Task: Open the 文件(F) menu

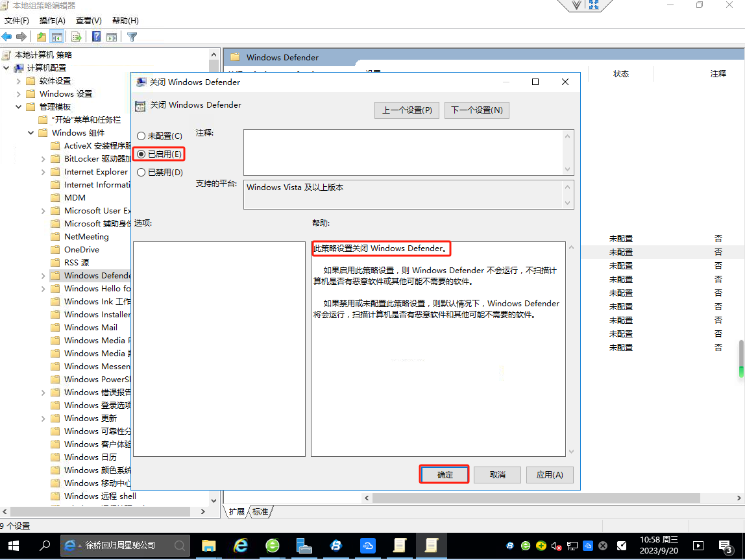Action: tap(17, 20)
